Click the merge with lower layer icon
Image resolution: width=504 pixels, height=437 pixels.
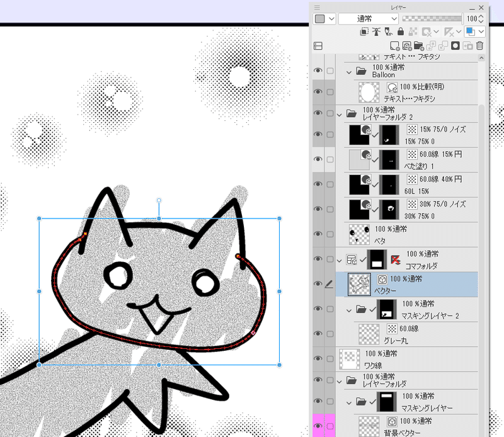444,45
